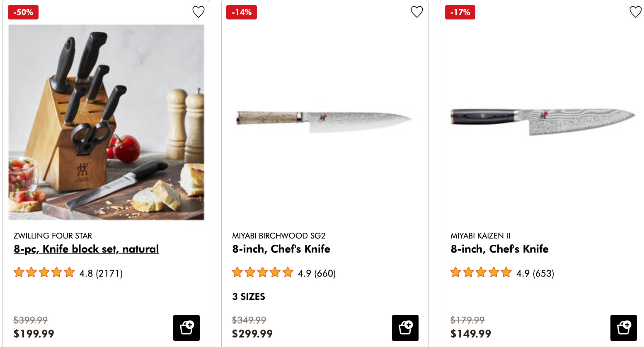
Task: Favorite the Miyabi Birchwood SG2 knife
Action: (417, 12)
